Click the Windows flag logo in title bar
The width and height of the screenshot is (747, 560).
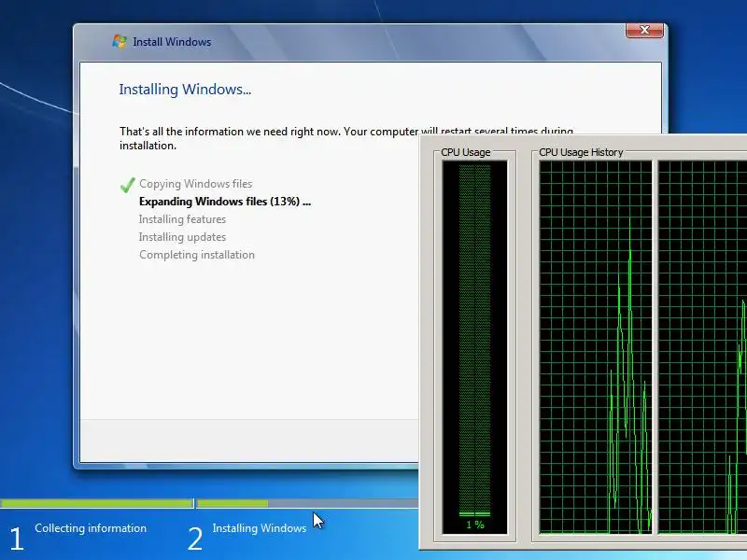click(120, 42)
